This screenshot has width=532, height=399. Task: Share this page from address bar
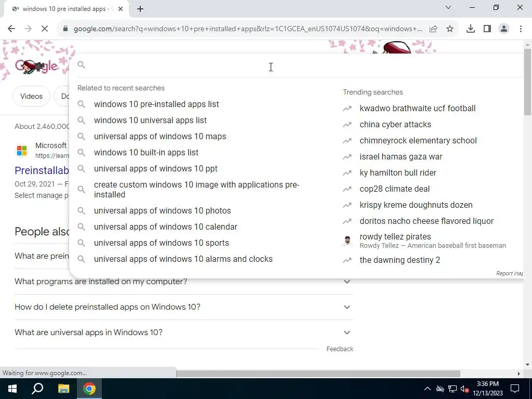coord(433,29)
